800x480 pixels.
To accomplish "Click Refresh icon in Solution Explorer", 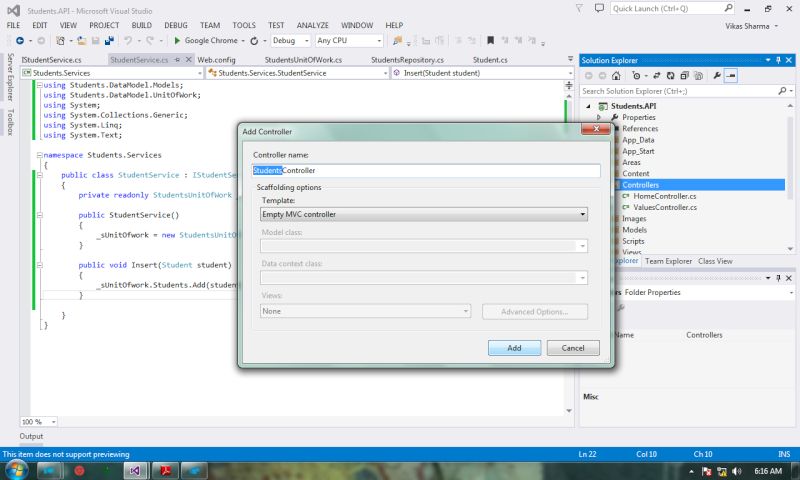I will tap(670, 75).
